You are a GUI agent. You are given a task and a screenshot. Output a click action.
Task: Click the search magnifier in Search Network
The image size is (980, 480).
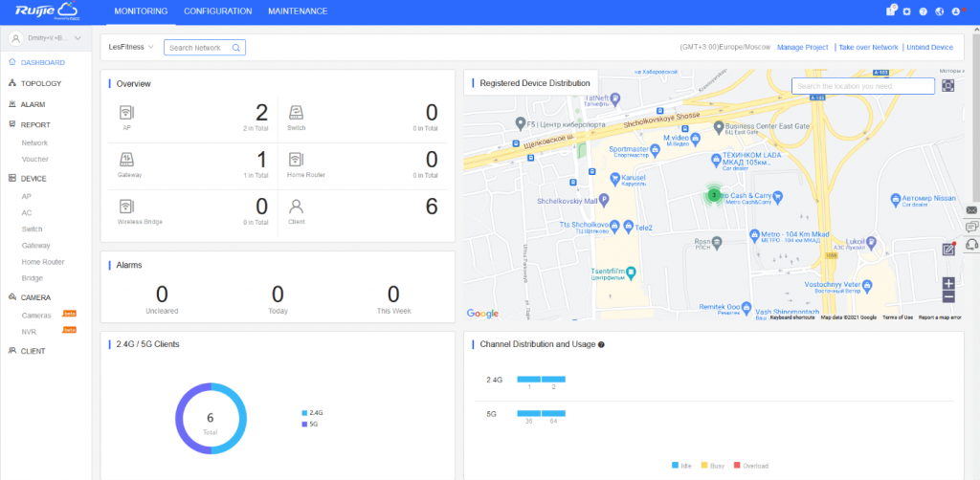[236, 48]
